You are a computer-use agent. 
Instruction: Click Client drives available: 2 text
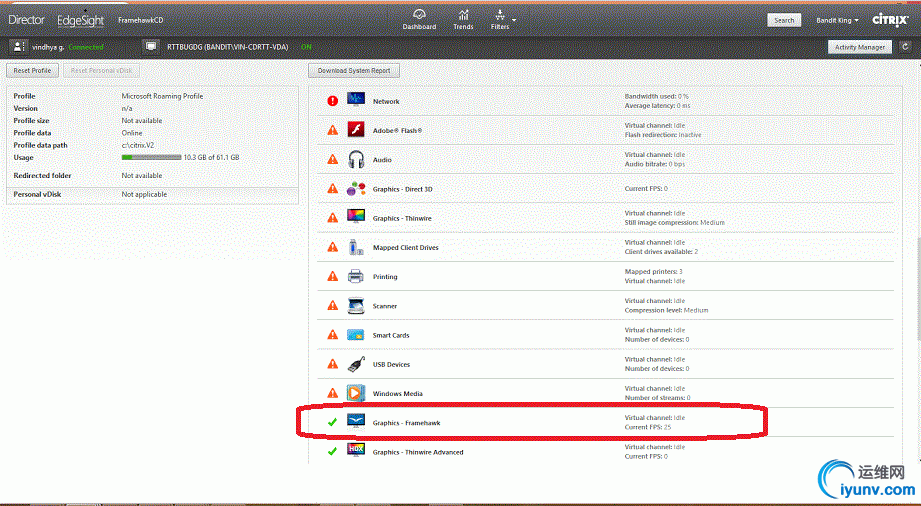(x=661, y=252)
